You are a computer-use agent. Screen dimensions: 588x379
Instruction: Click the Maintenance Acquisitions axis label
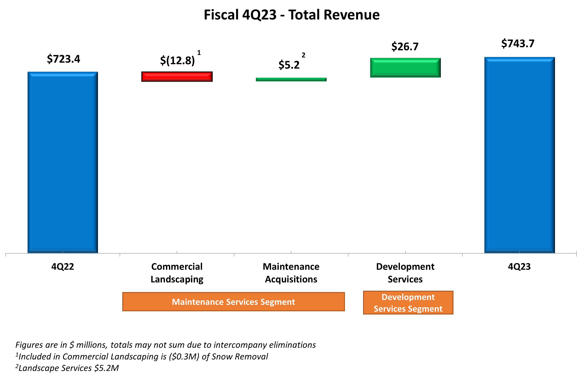[x=291, y=273]
